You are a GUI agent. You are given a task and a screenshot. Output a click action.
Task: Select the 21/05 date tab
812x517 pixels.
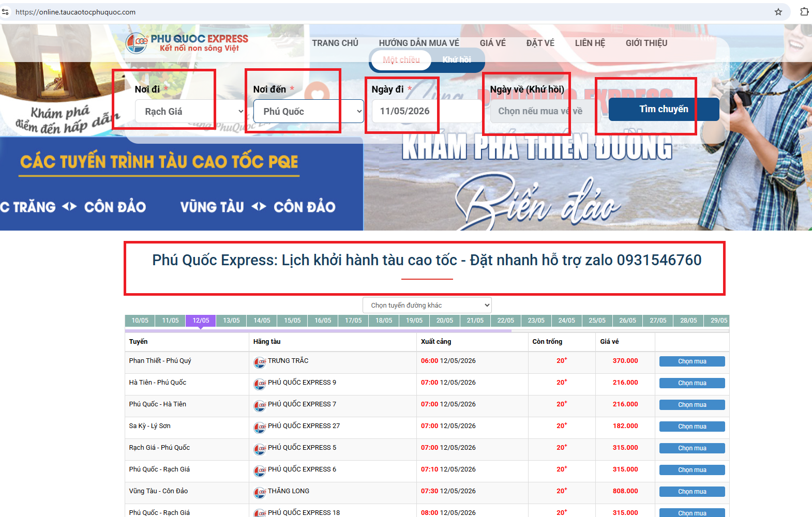(475, 321)
